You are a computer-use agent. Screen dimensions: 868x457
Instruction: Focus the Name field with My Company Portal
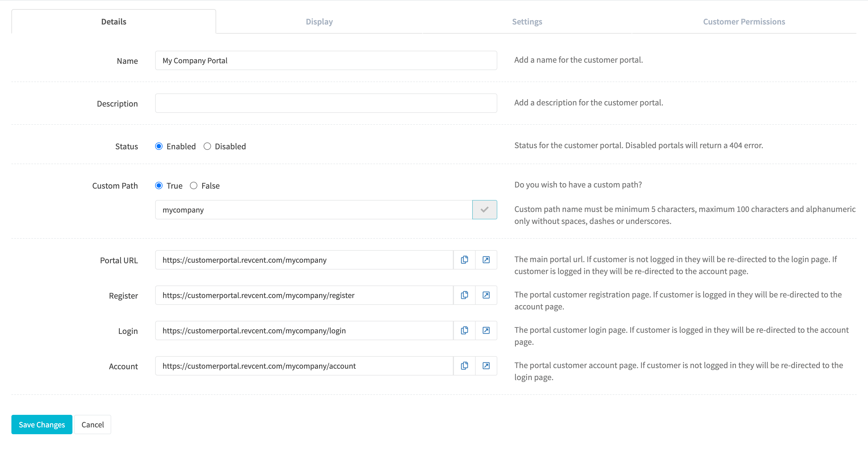point(326,60)
